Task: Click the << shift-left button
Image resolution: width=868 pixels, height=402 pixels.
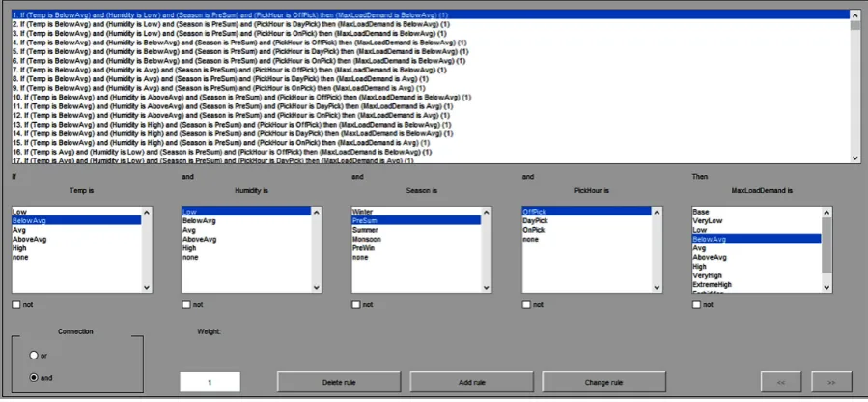Action: tap(781, 382)
